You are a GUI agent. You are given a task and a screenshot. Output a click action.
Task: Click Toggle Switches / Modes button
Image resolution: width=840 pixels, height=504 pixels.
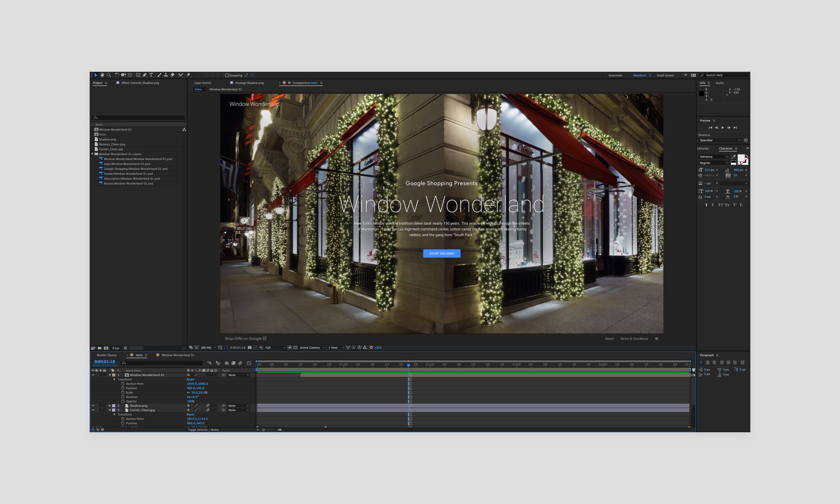pos(203,430)
